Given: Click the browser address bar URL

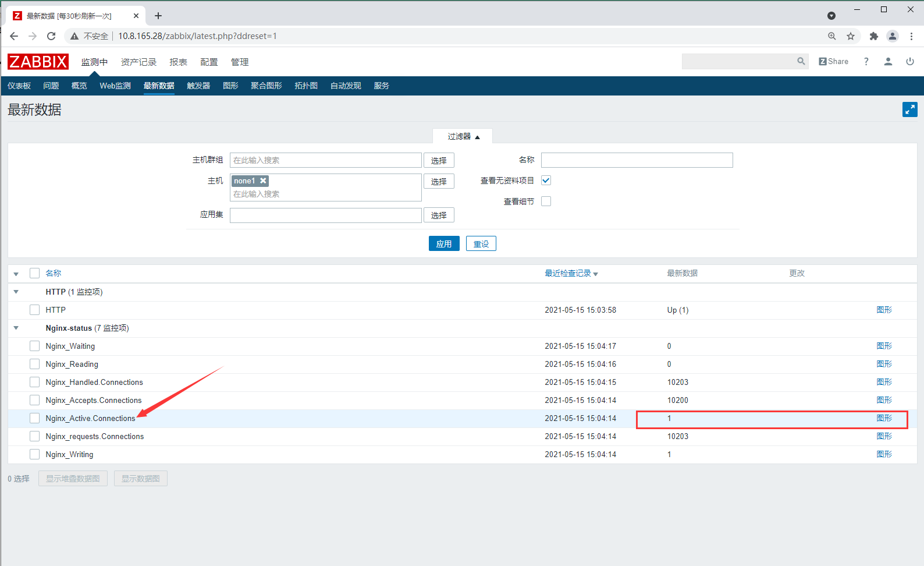Looking at the screenshot, I should (x=197, y=36).
